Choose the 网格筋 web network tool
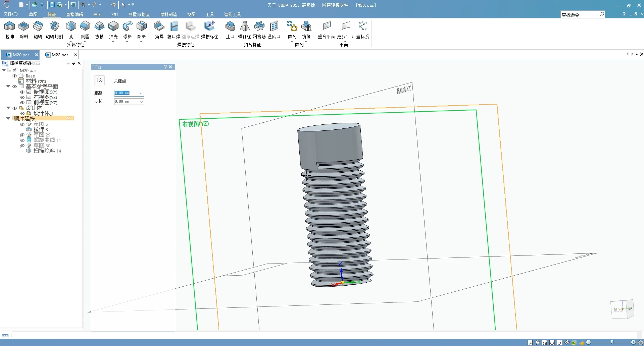 coord(259,30)
